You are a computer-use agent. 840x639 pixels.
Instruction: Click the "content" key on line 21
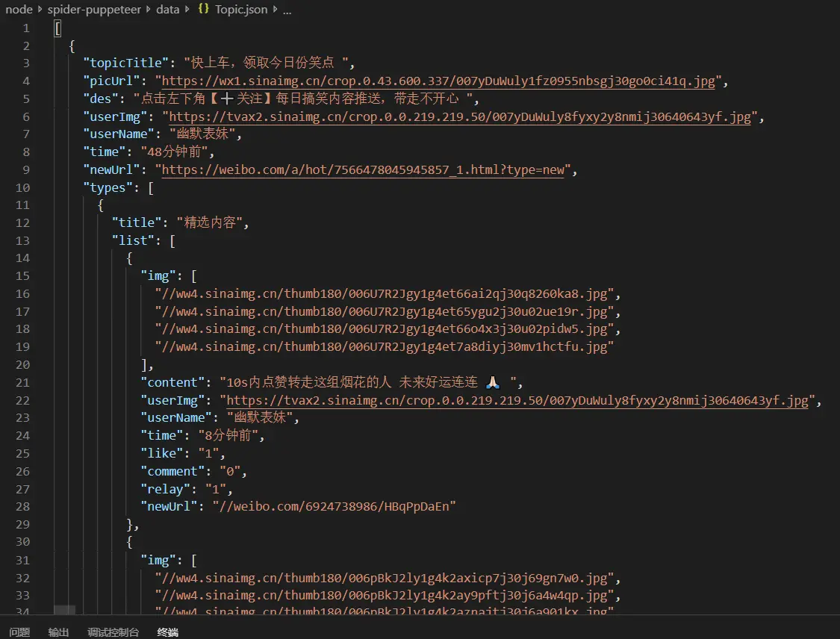(172, 382)
